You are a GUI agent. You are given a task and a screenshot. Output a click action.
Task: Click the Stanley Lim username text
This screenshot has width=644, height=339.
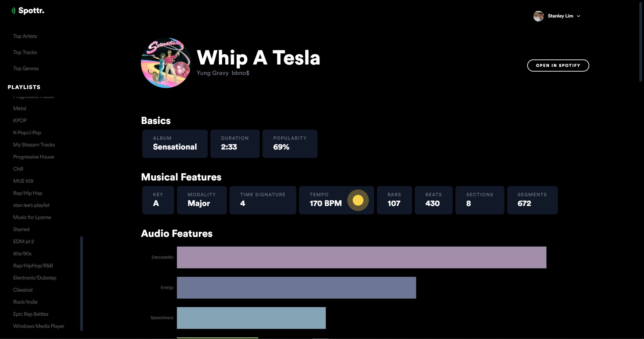(x=560, y=16)
